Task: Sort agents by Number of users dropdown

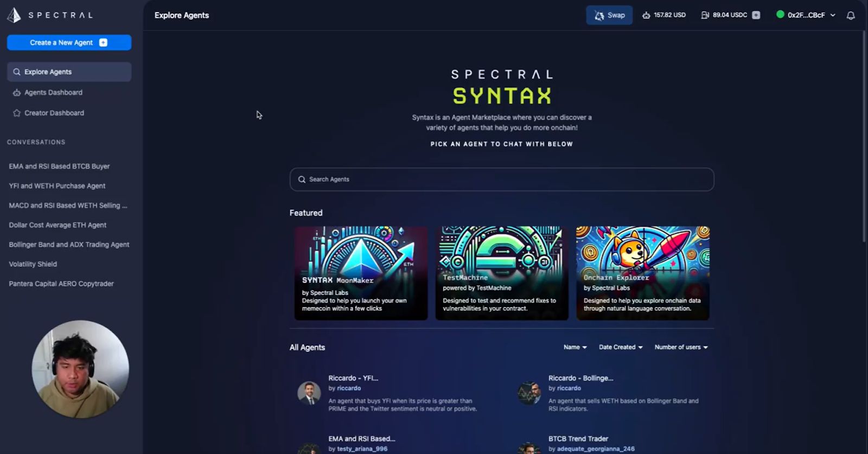Action: [681, 347]
